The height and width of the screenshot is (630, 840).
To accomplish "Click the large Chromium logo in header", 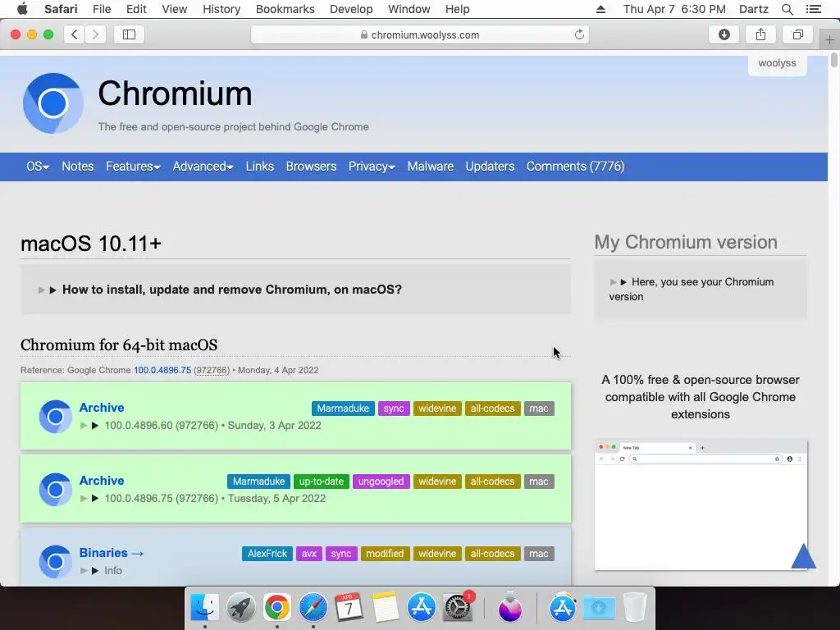I will tap(53, 103).
